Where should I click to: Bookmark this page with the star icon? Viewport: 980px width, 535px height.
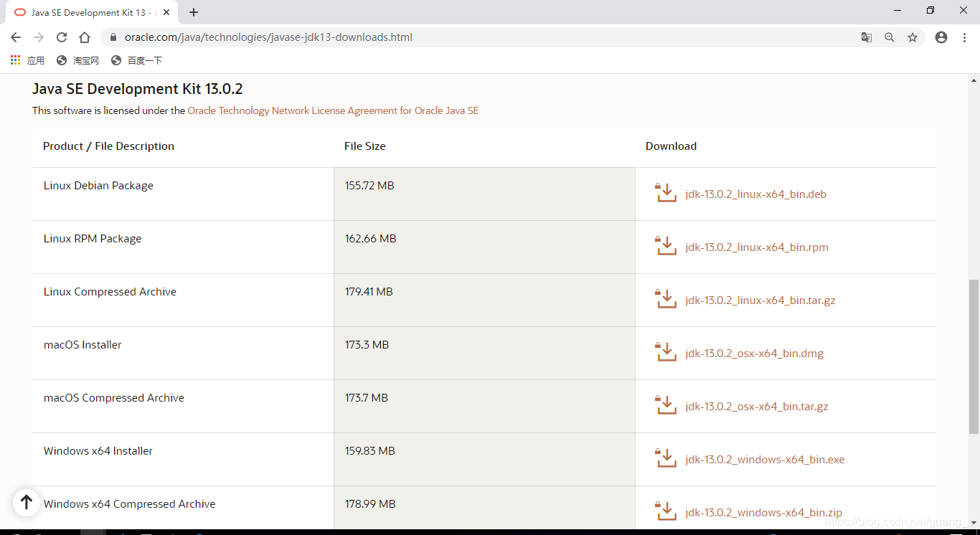tap(913, 37)
